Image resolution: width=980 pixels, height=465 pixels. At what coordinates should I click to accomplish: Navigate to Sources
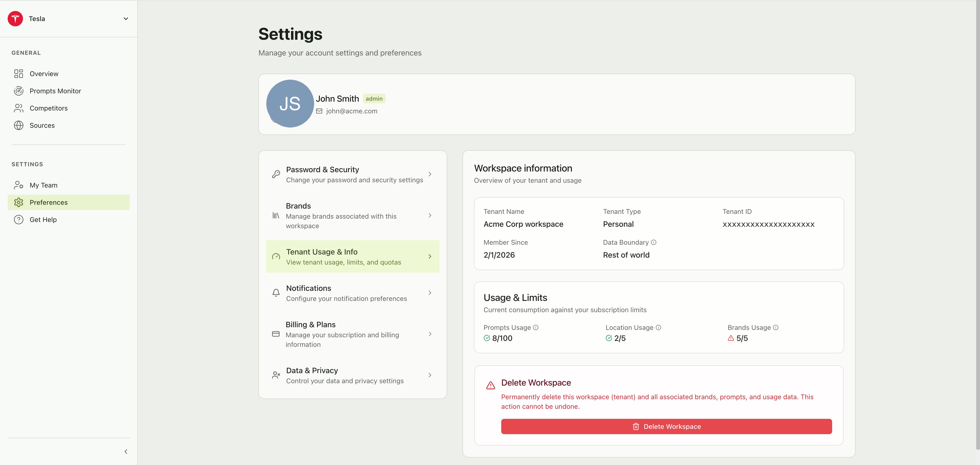tap(68, 126)
